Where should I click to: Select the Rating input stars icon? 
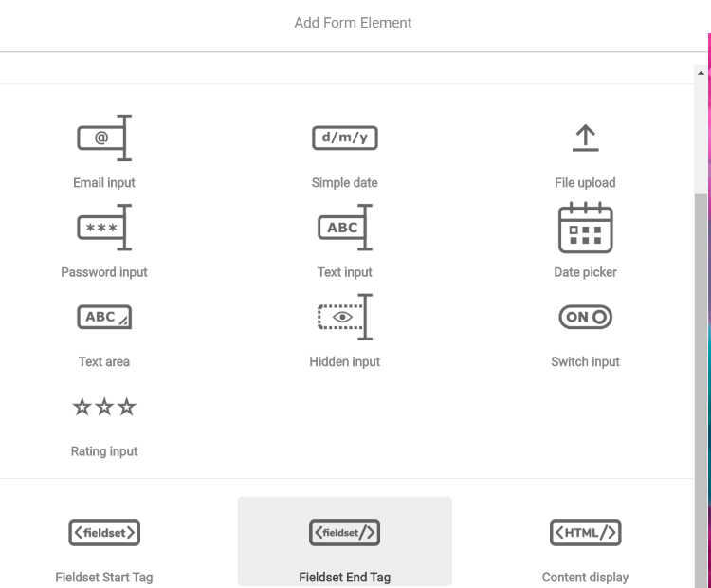coord(104,407)
